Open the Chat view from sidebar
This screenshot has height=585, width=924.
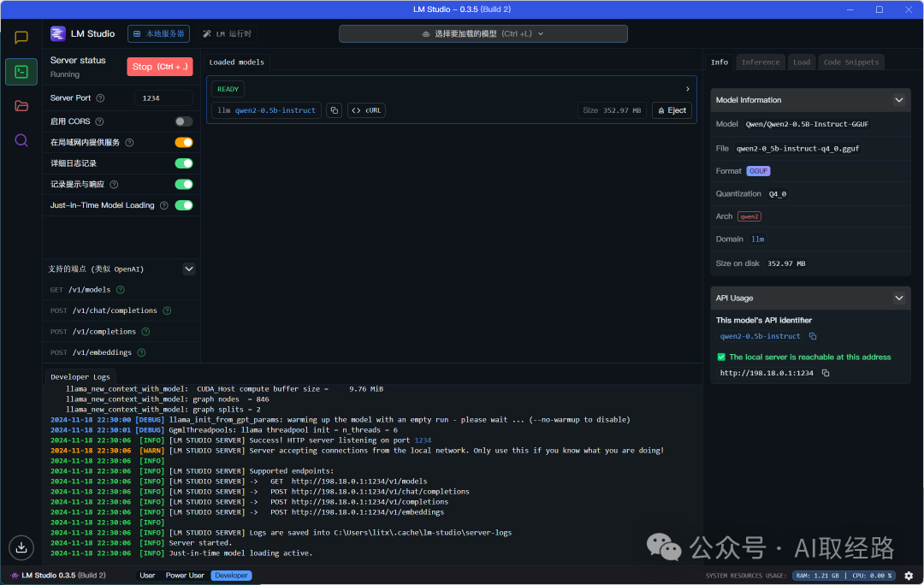(21, 38)
